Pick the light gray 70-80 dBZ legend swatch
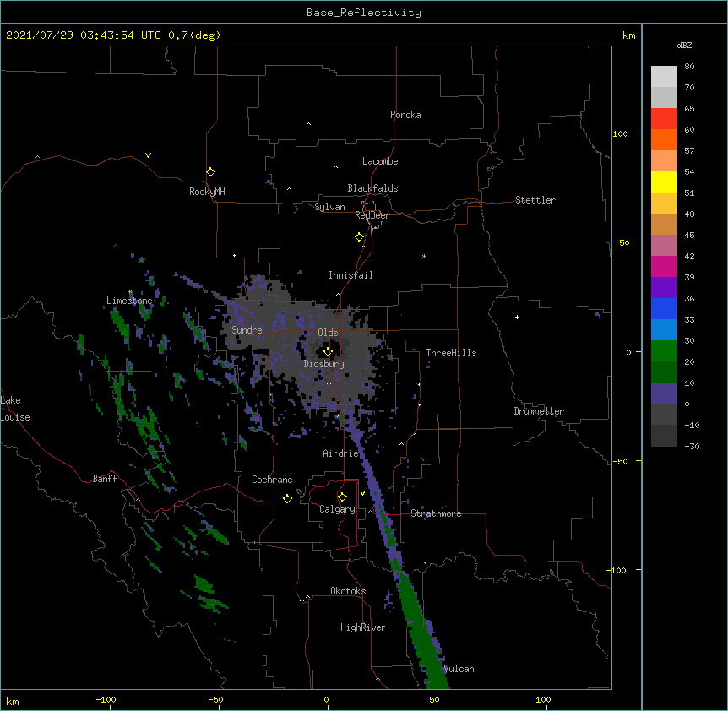The image size is (728, 711). click(664, 77)
